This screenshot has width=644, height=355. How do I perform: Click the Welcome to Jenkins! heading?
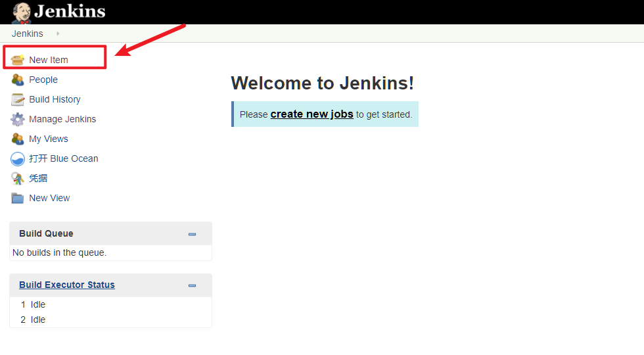pos(323,83)
